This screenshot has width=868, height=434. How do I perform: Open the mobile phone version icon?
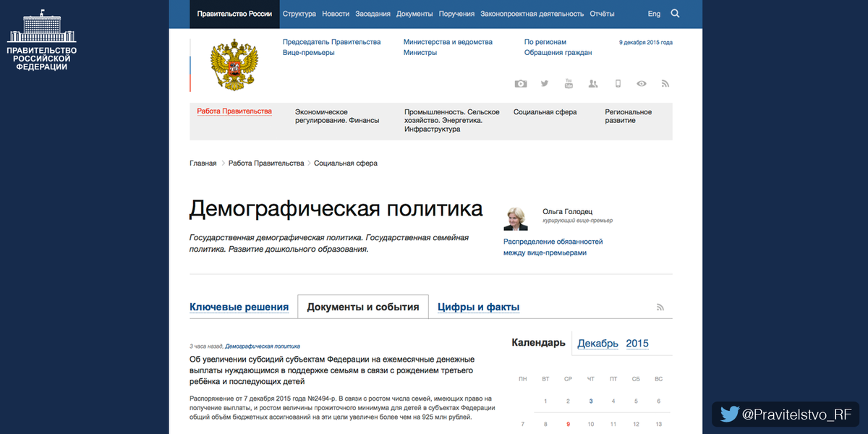coord(618,84)
